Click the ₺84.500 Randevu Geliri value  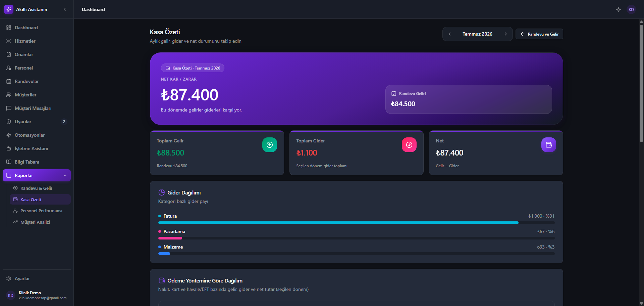pos(403,104)
